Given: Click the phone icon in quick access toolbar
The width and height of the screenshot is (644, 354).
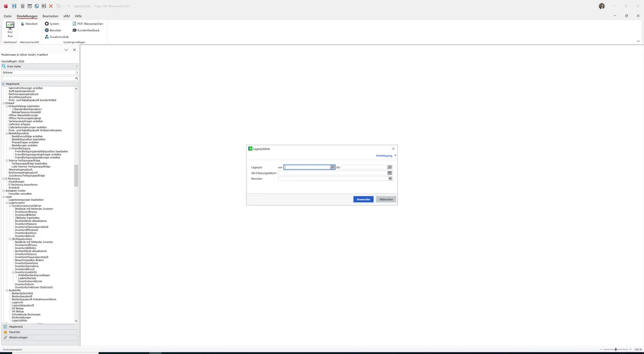Looking at the screenshot, I should (36, 6).
